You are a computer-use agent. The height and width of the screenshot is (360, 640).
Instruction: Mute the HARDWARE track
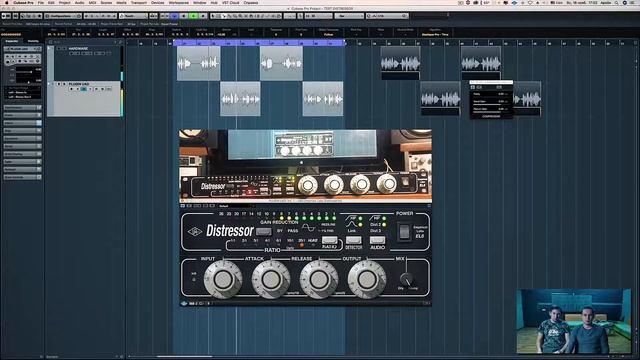pyautogui.click(x=59, y=49)
